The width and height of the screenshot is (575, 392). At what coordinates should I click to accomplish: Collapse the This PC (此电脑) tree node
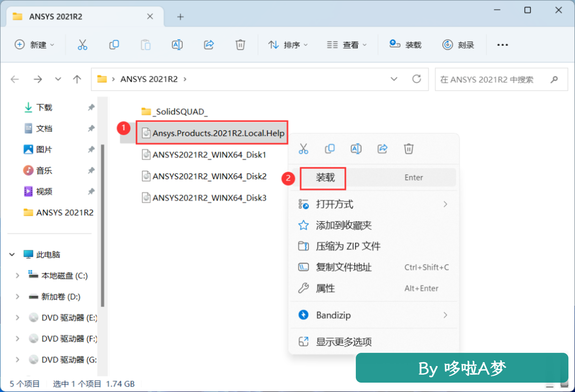pyautogui.click(x=12, y=255)
